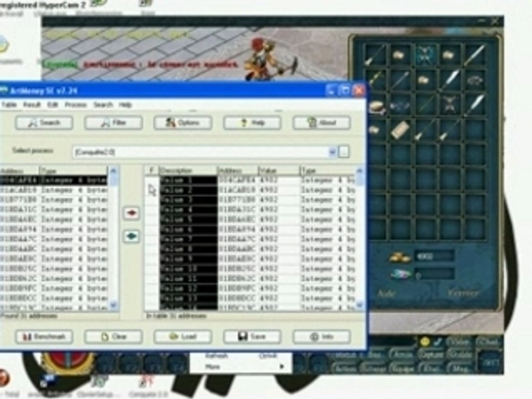
Task: Open the Edit menu
Action: [53, 105]
